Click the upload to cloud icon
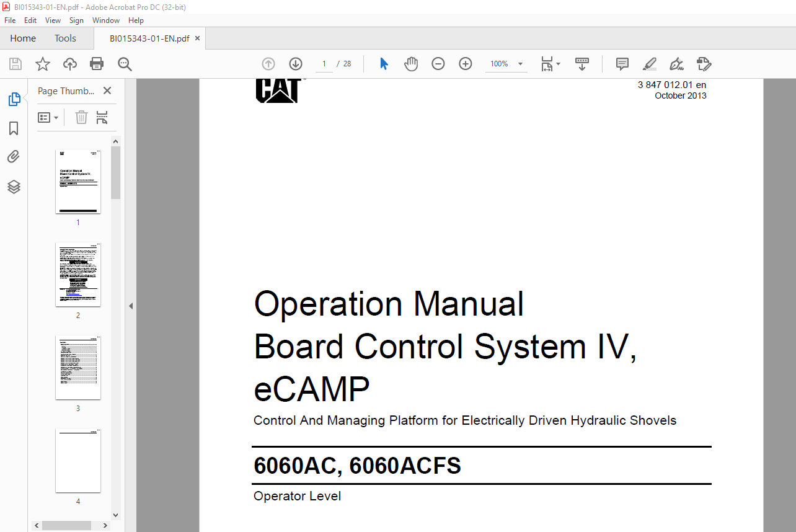796x532 pixels. pyautogui.click(x=70, y=64)
